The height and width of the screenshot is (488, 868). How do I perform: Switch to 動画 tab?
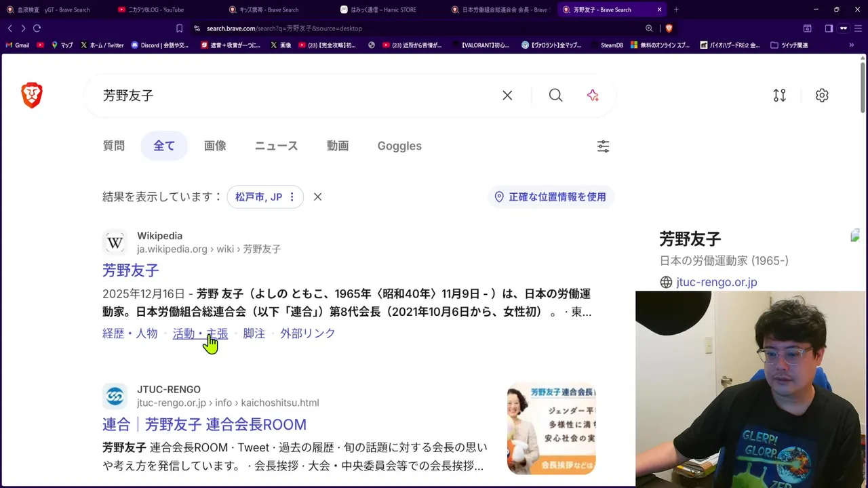[x=338, y=146]
